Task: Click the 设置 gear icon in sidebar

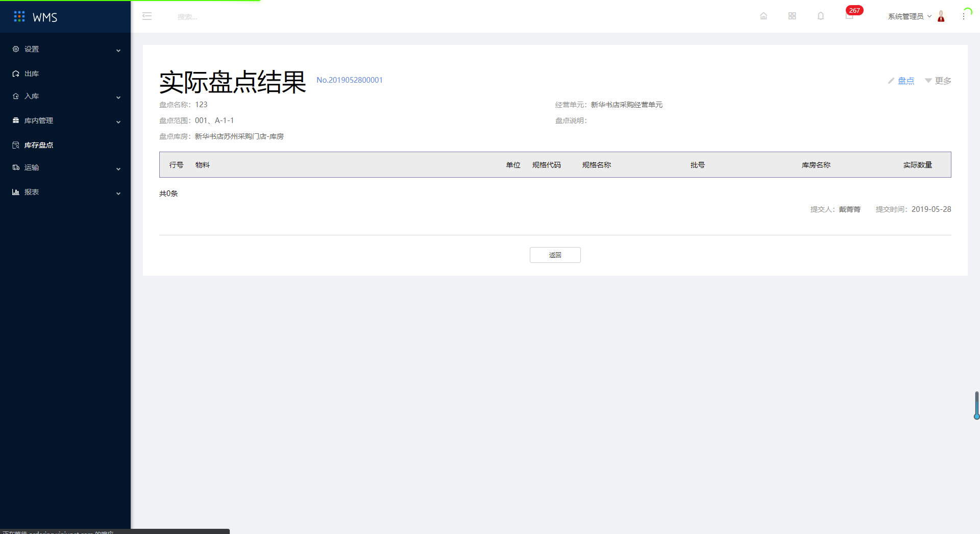Action: point(16,49)
